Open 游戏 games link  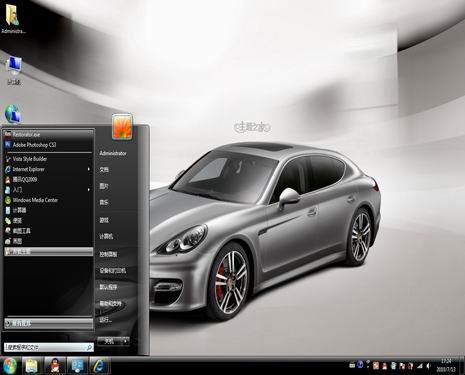pos(104,220)
